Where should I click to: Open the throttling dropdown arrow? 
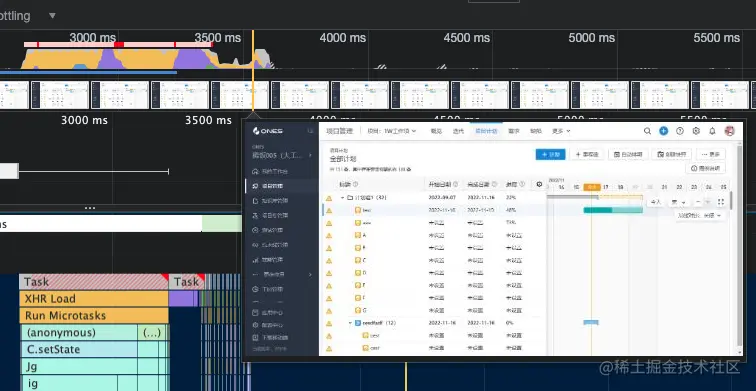[x=52, y=15]
